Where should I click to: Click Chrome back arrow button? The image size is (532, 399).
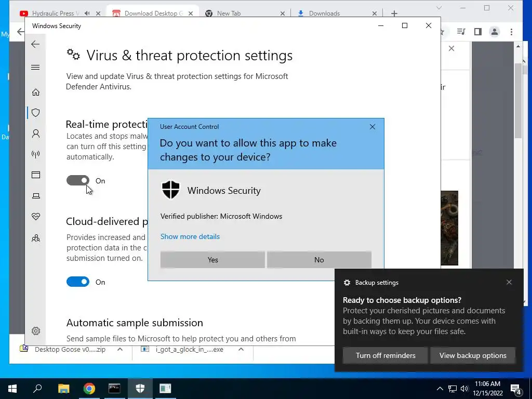point(20,32)
